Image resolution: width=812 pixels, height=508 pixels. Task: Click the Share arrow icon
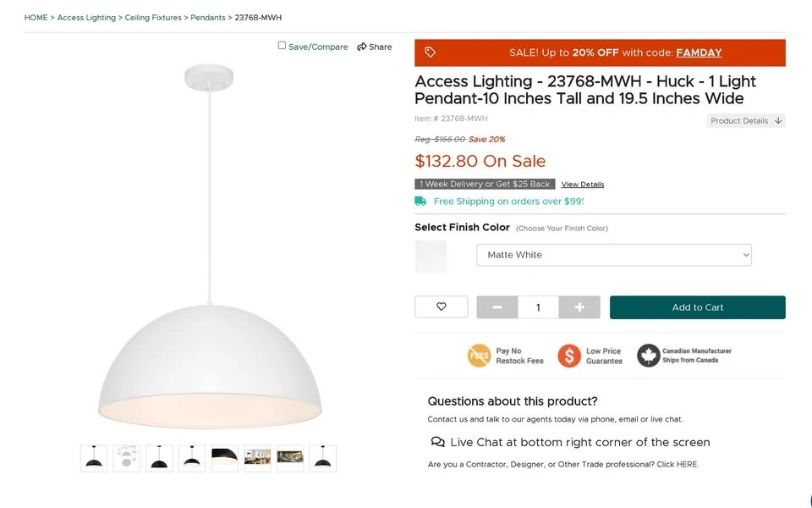coord(362,47)
